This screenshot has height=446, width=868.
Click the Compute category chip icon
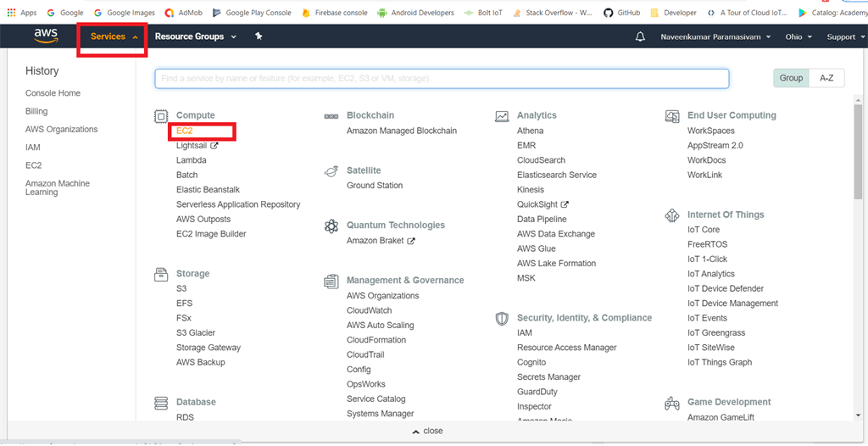tap(161, 116)
